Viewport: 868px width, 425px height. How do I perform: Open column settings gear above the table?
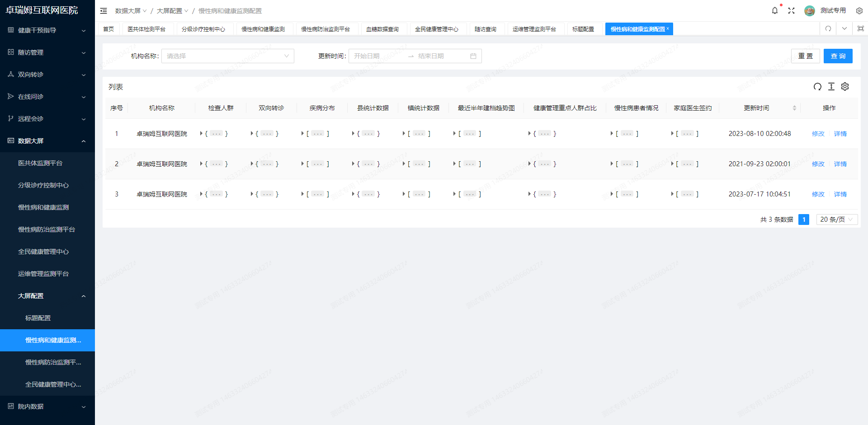coord(845,87)
